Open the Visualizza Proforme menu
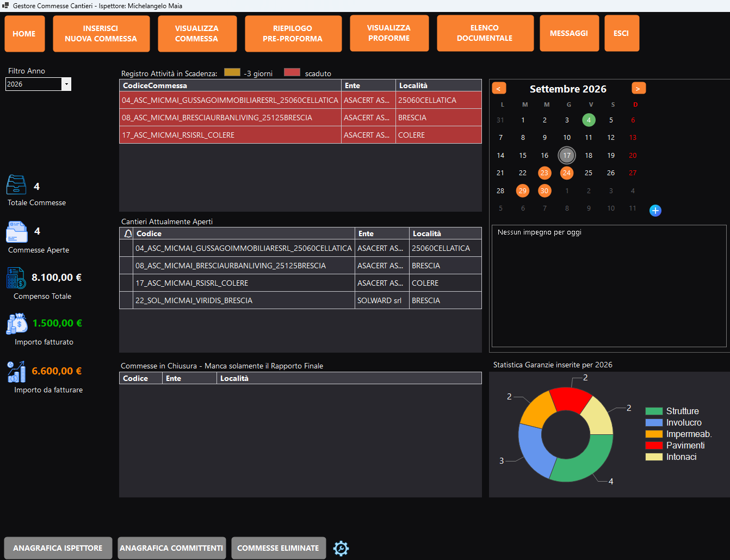This screenshot has width=730, height=560. 389,33
